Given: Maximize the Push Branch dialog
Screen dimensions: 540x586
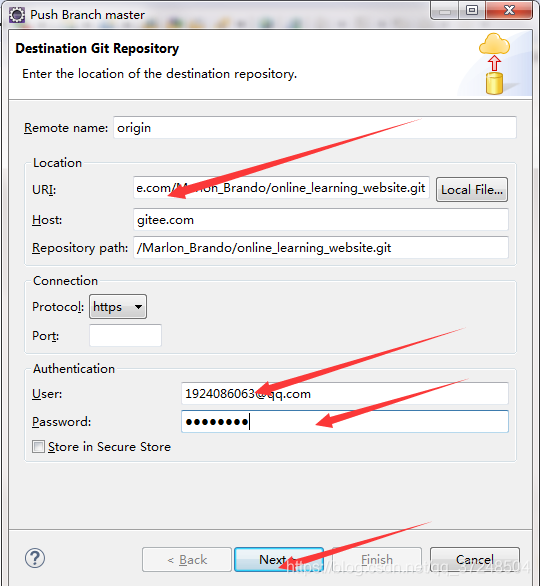Looking at the screenshot, I should point(472,10).
